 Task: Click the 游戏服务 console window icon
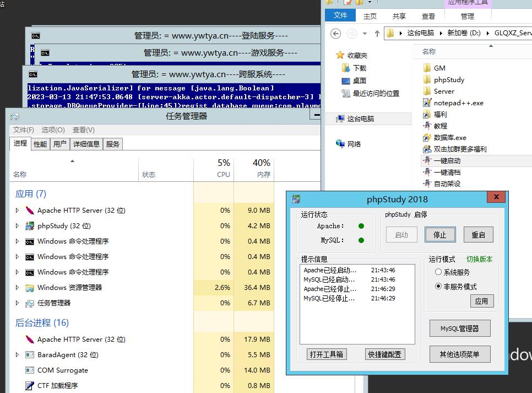click(x=45, y=53)
